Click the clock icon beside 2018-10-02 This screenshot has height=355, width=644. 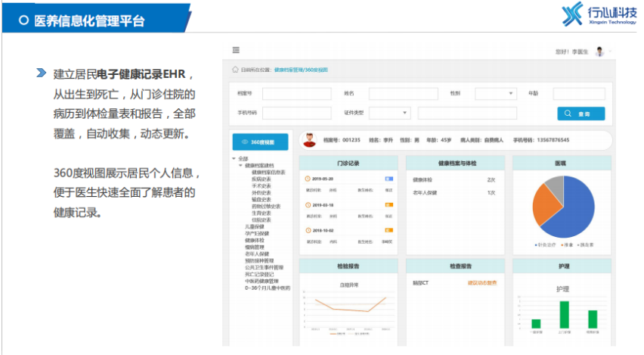(x=308, y=229)
